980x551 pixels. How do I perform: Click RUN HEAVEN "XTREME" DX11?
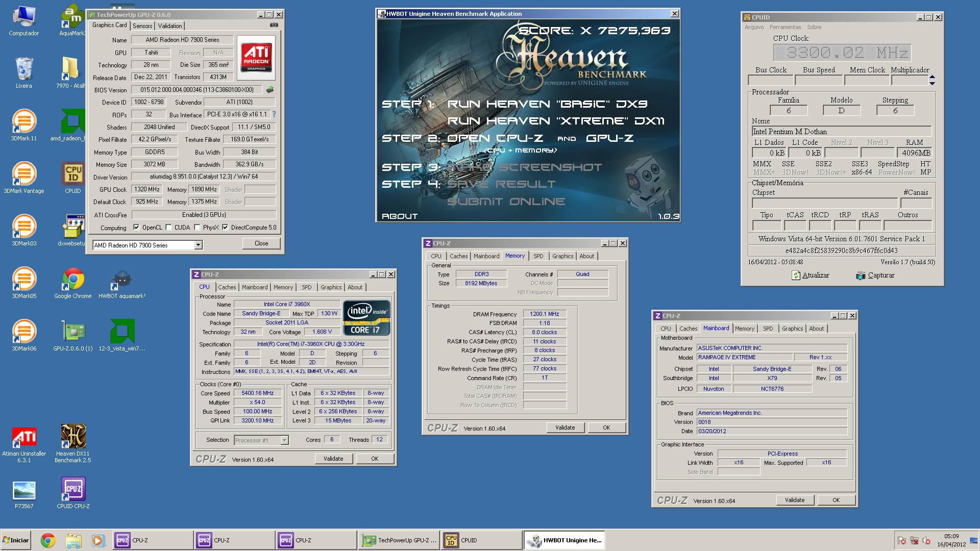tap(556, 121)
